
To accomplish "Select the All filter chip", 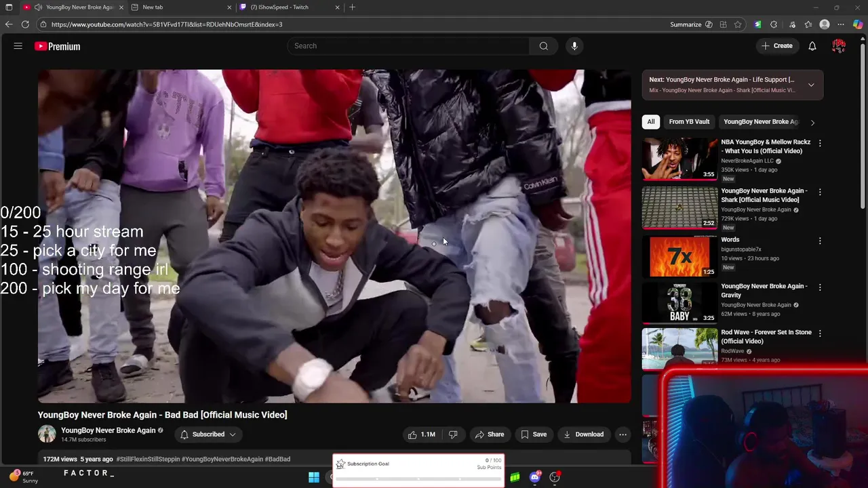I will 651,122.
